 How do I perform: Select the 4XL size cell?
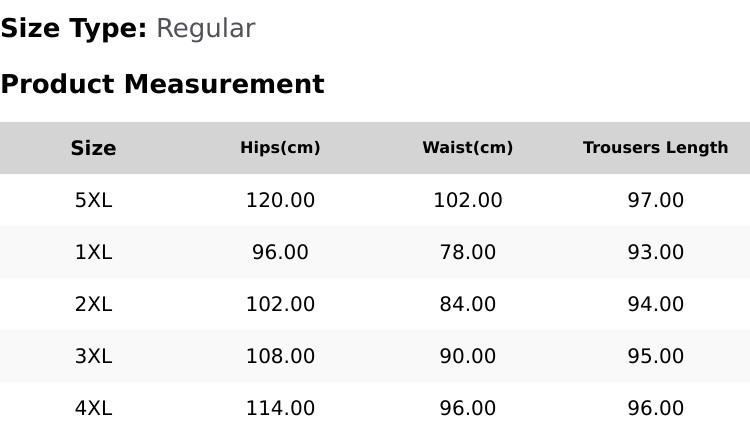coord(93,409)
